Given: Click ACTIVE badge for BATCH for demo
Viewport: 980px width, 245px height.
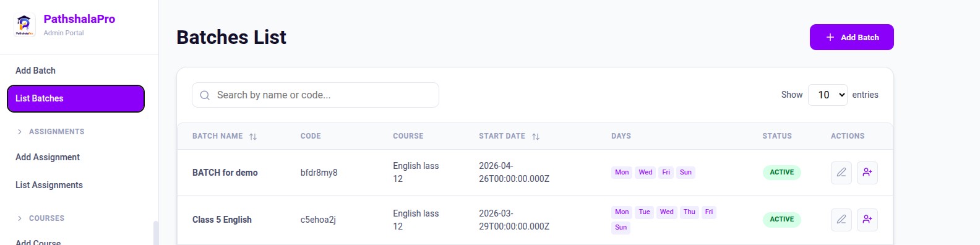Looking at the screenshot, I should [x=782, y=173].
